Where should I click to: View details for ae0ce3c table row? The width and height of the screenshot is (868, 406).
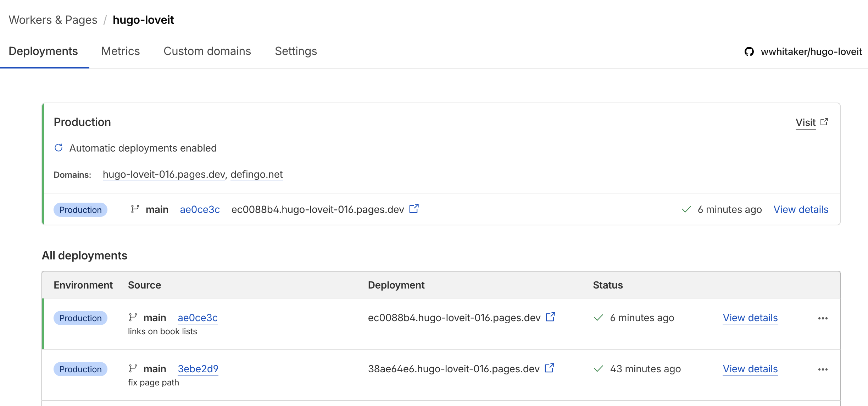pyautogui.click(x=750, y=318)
